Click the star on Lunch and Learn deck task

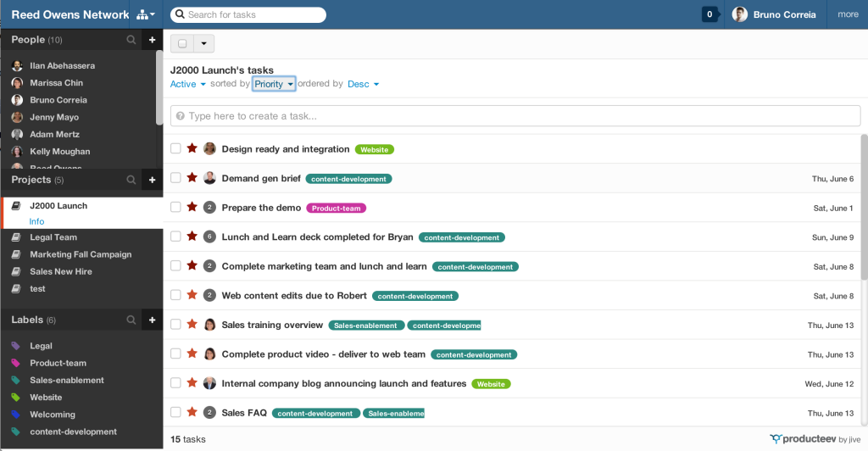192,237
